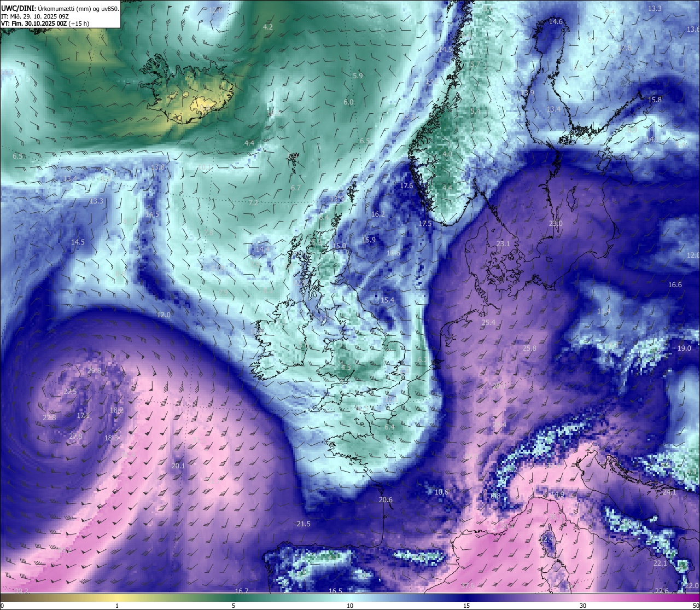Click the 20.6 value near the Biscay coast
This screenshot has height=610, width=700.
[386, 499]
